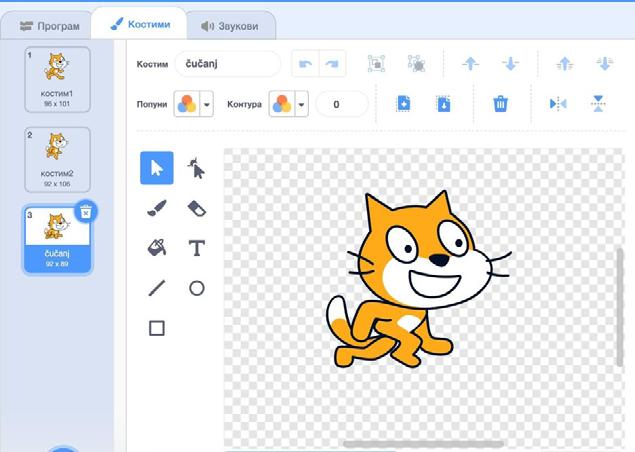The image size is (635, 452).
Task: Select the Fill bucket tool
Action: tap(157, 248)
